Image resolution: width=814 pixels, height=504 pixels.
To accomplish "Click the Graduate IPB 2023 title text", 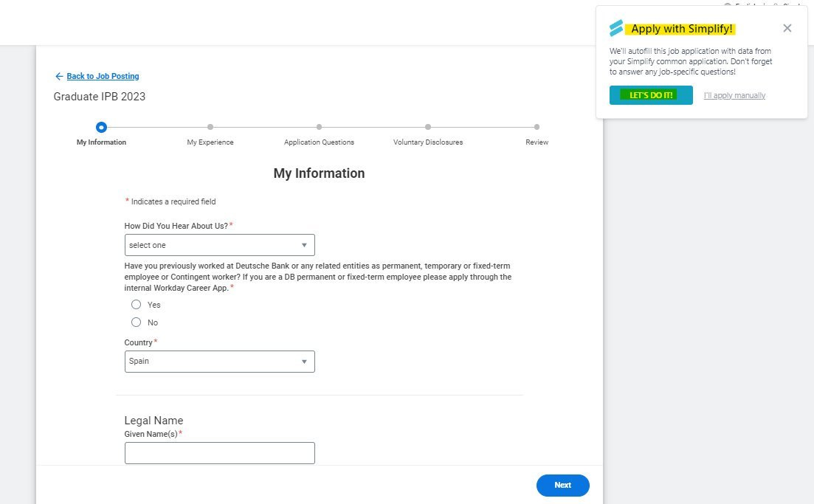I will click(x=100, y=97).
